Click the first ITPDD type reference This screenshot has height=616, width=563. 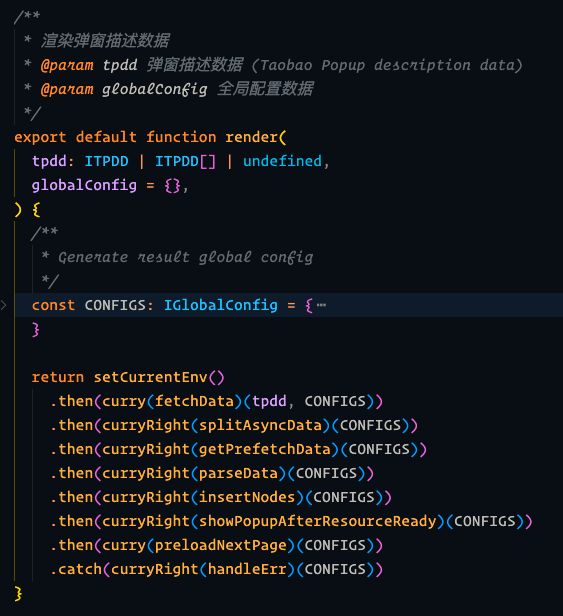(106, 161)
